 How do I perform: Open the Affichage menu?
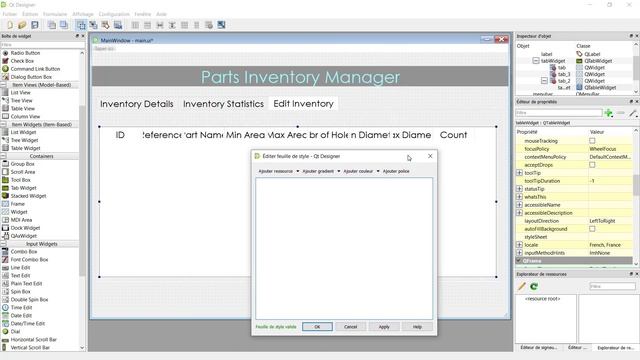[x=83, y=14]
